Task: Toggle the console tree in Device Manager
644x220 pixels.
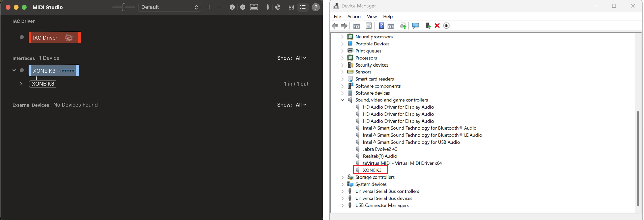Action: click(x=357, y=26)
